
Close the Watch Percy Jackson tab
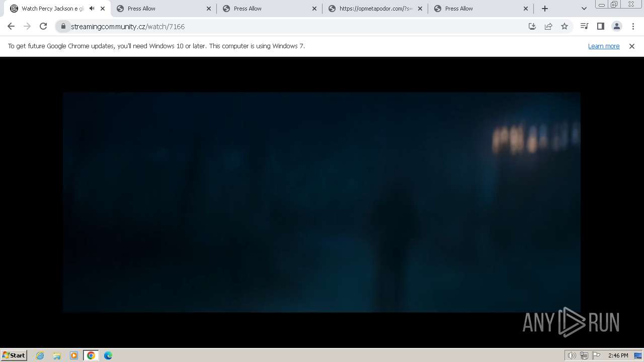coord(102,9)
